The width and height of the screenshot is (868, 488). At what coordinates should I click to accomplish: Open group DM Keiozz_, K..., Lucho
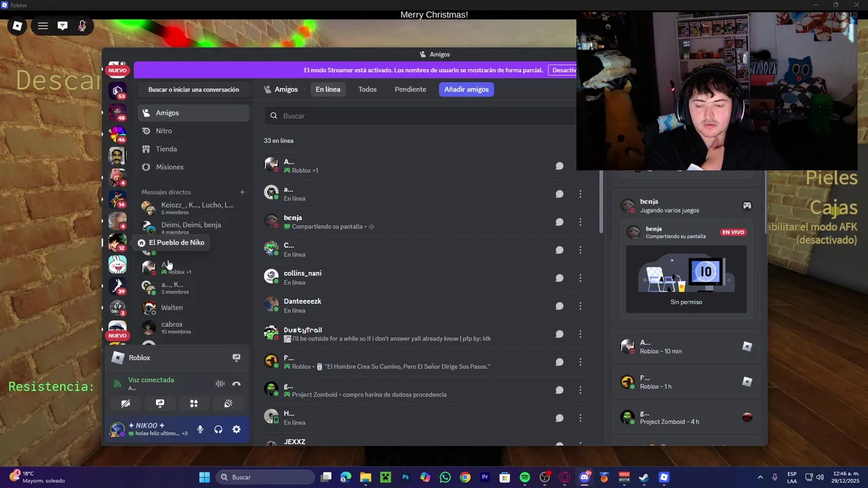(x=193, y=208)
